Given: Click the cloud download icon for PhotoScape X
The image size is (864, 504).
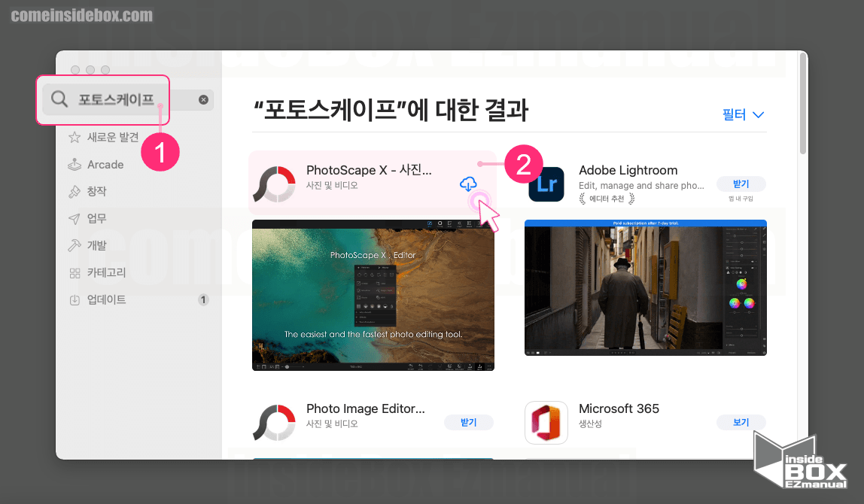Looking at the screenshot, I should coord(468,184).
